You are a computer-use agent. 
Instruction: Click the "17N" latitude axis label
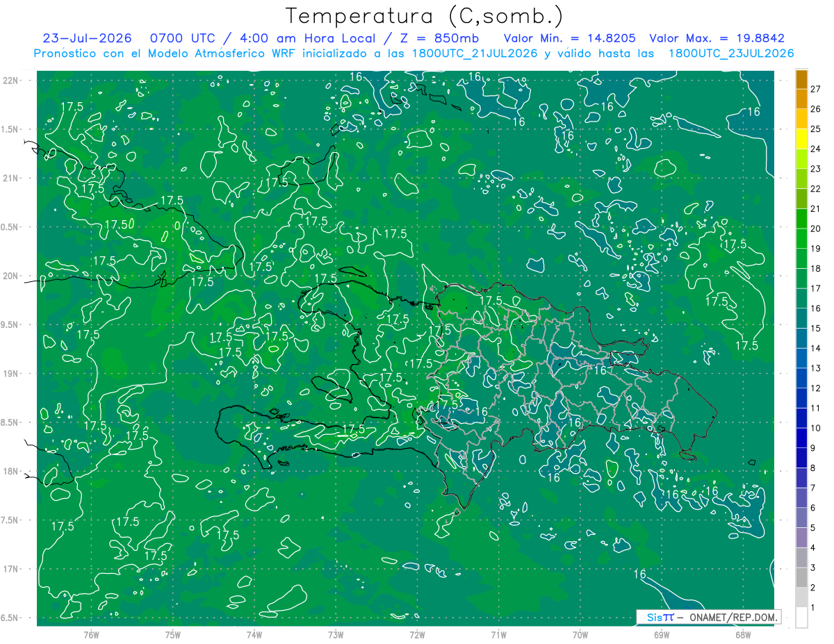(x=12, y=570)
